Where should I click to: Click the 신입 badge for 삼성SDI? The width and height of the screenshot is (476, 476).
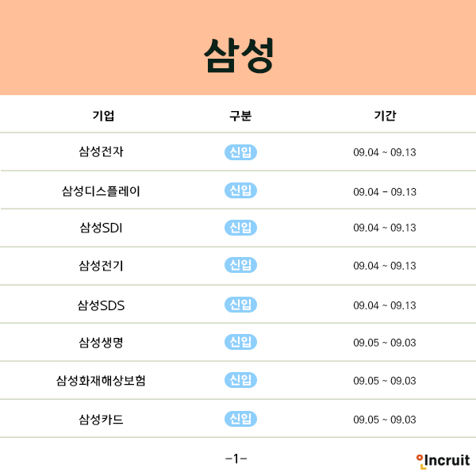(240, 228)
